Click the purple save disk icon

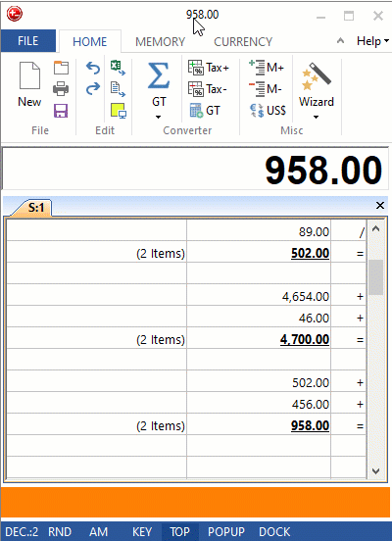point(61,111)
